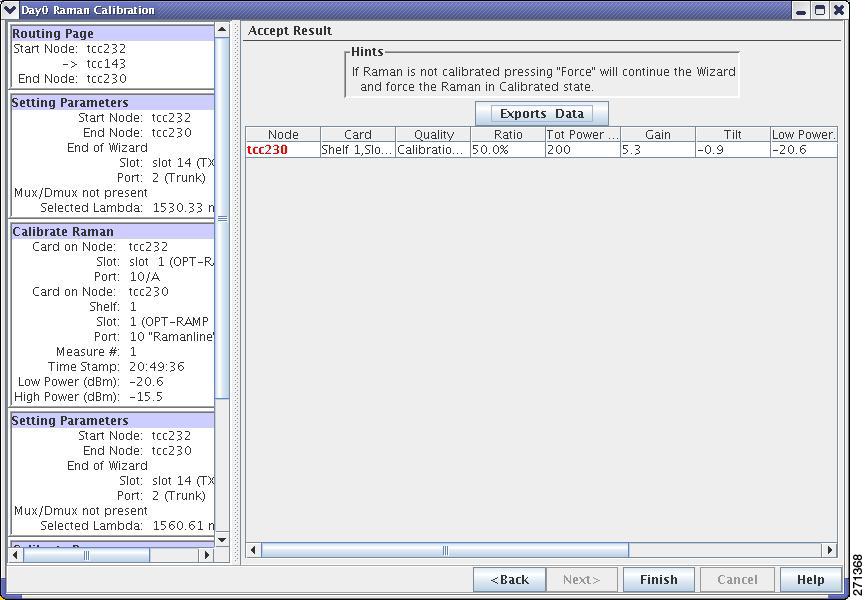Click the Card column header
865x600 pixels.
[x=357, y=135]
